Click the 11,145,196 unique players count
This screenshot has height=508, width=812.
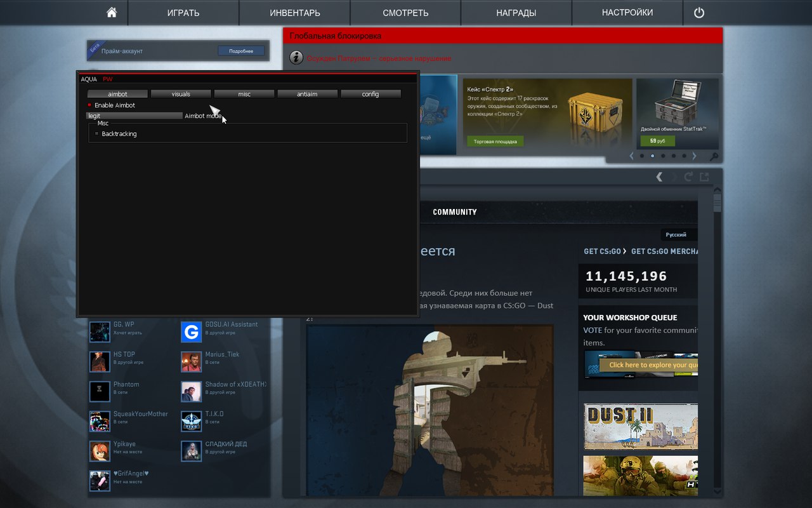626,276
